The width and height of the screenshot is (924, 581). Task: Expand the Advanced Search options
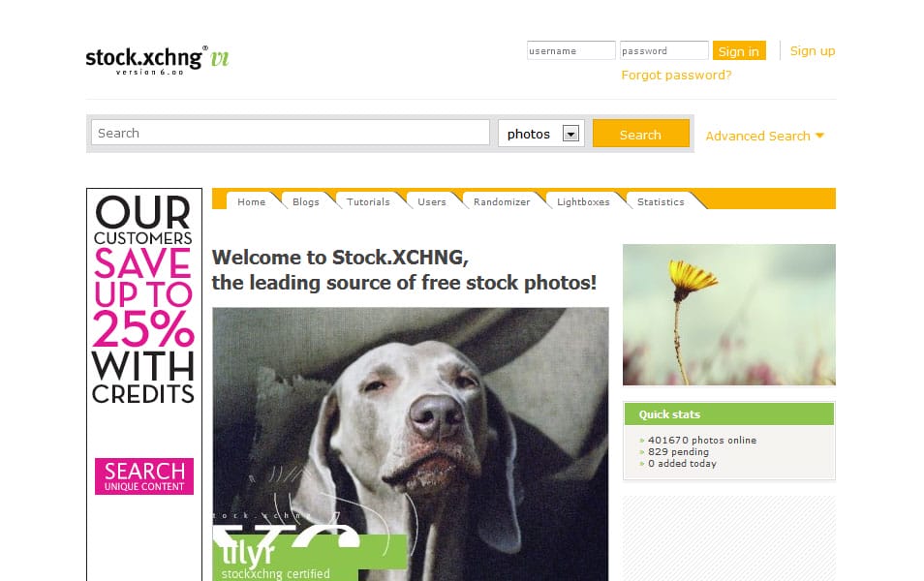(764, 137)
